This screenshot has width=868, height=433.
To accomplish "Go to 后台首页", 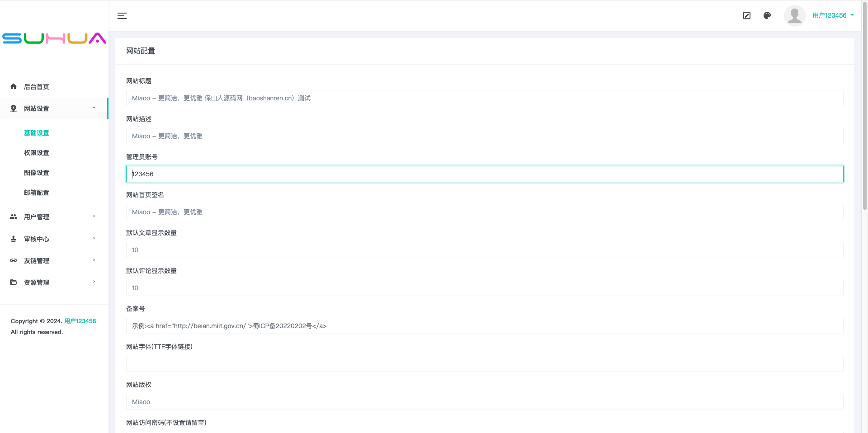I will coord(37,87).
